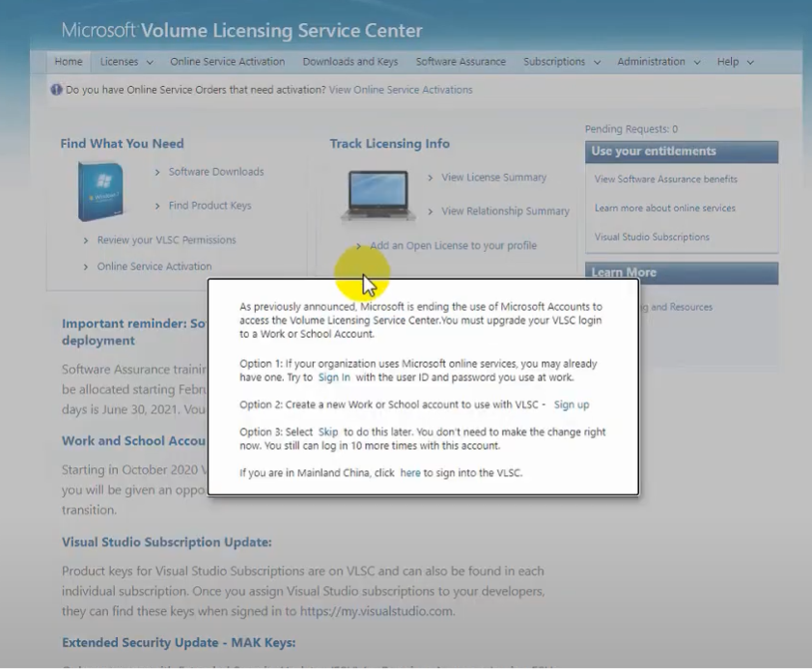812x669 pixels.
Task: Click the Microsoft Volume Licensing Service Center title
Action: [241, 31]
